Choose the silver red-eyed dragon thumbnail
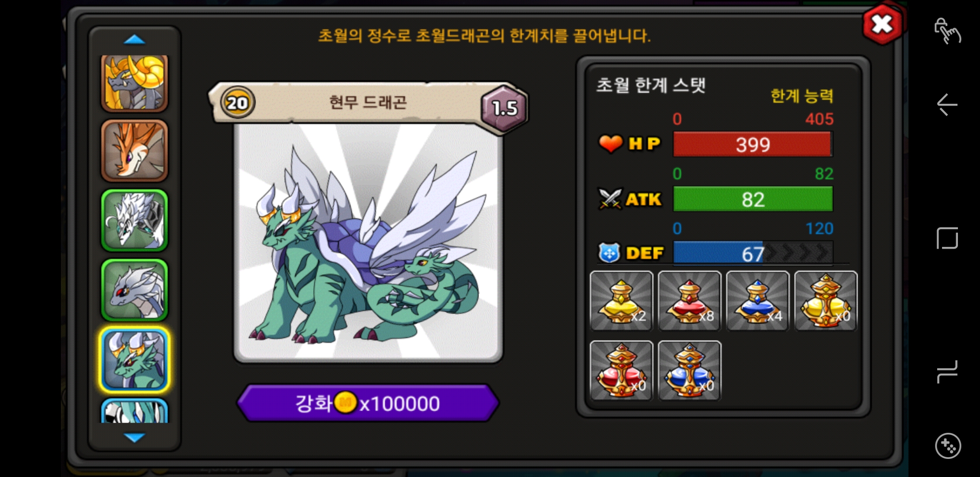The width and height of the screenshot is (980, 477). [x=135, y=290]
